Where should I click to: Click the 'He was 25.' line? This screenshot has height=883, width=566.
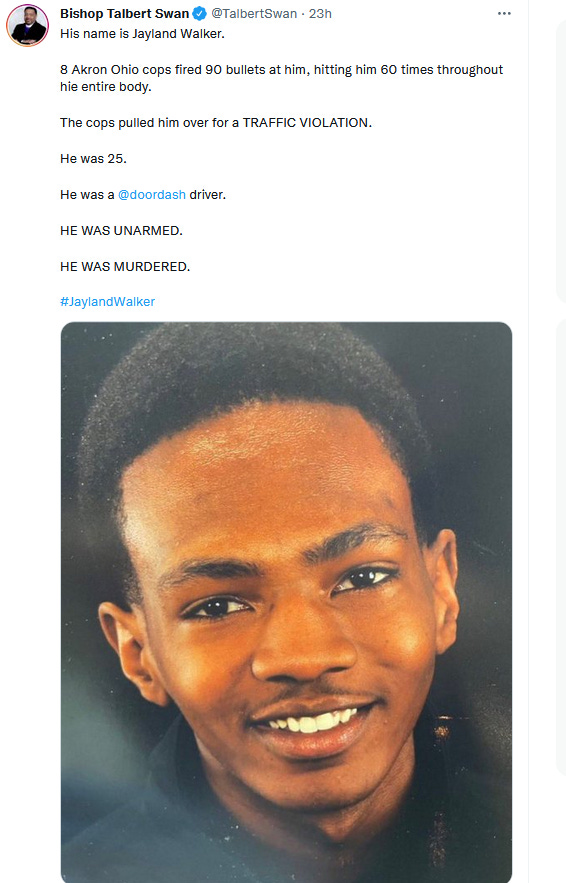93,159
